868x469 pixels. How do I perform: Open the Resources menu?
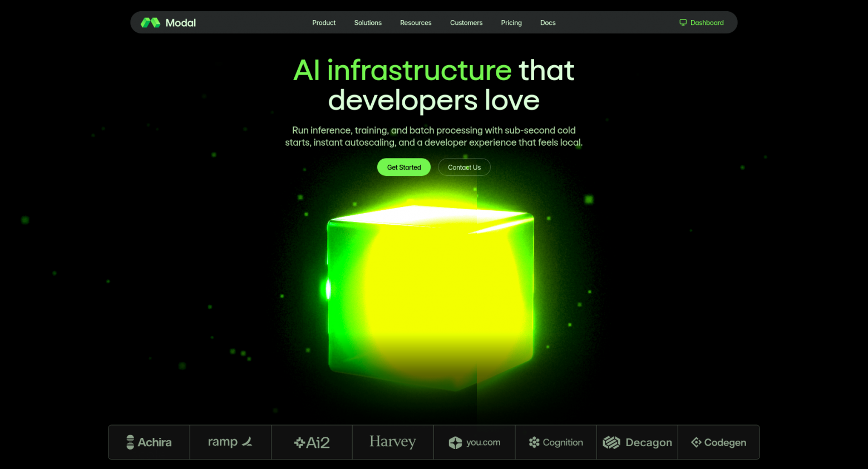tap(416, 23)
